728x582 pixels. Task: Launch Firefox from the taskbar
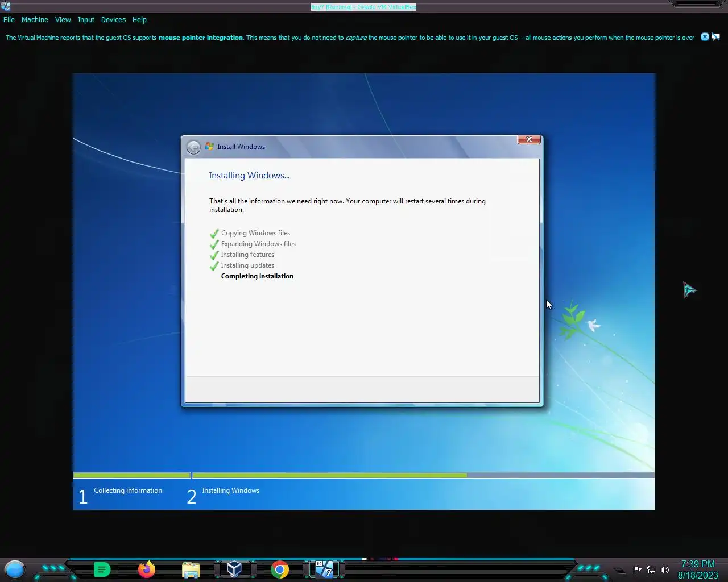click(x=147, y=569)
